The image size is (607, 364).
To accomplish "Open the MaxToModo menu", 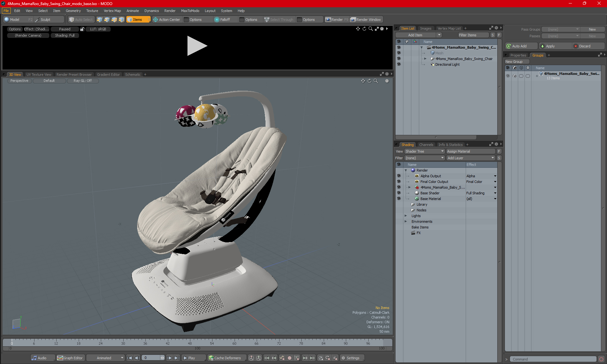I will click(x=190, y=11).
